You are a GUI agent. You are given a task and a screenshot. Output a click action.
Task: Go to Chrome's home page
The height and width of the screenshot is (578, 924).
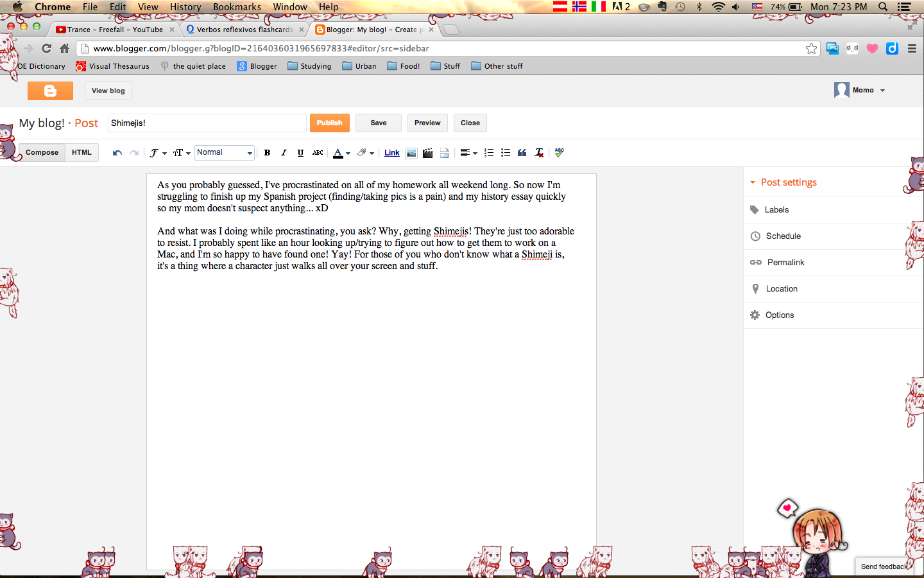pyautogui.click(x=64, y=48)
